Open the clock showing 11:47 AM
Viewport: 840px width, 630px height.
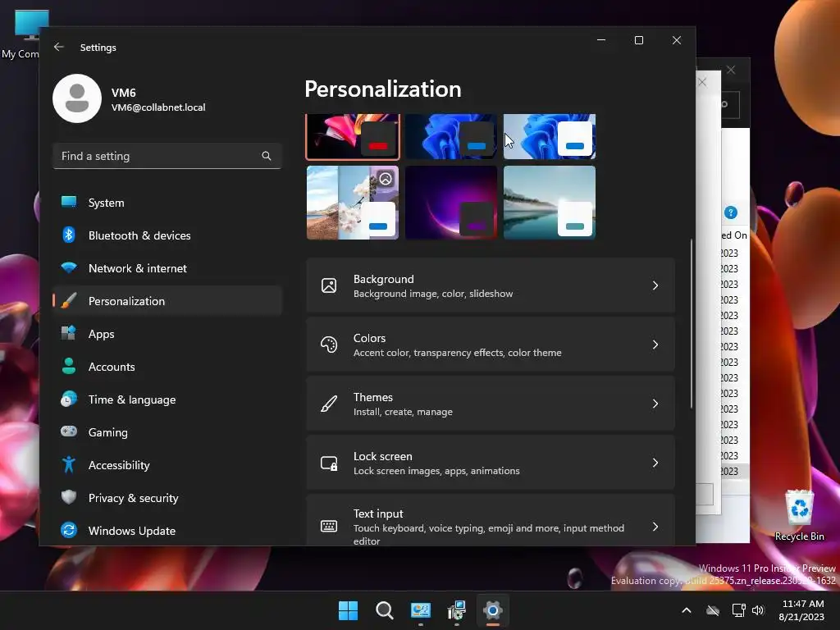tap(802, 610)
